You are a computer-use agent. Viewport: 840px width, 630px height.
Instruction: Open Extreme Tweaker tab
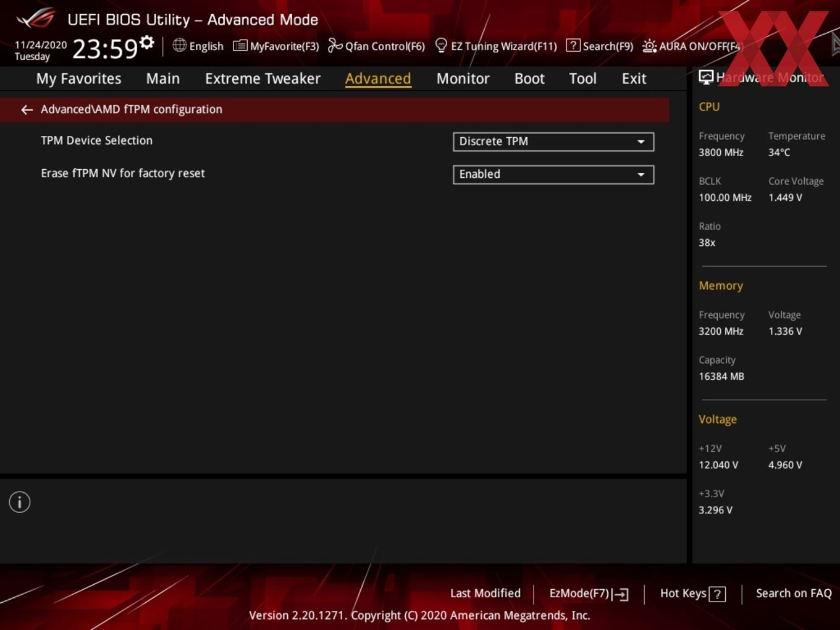262,78
